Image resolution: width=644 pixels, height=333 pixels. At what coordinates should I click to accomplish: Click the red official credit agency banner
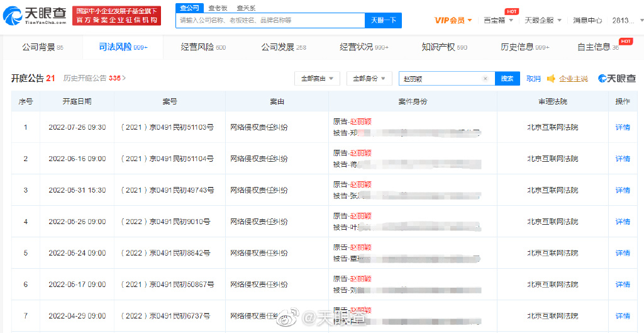(x=117, y=16)
